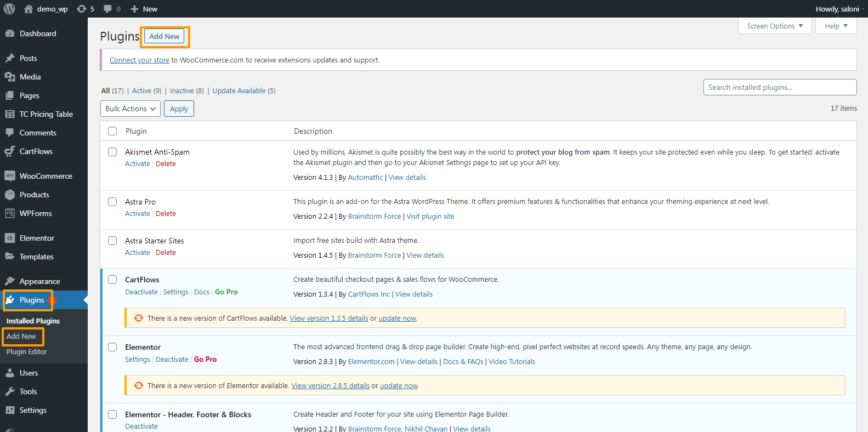The width and height of the screenshot is (868, 432).
Task: Filter plugins by Update Available
Action: (244, 91)
